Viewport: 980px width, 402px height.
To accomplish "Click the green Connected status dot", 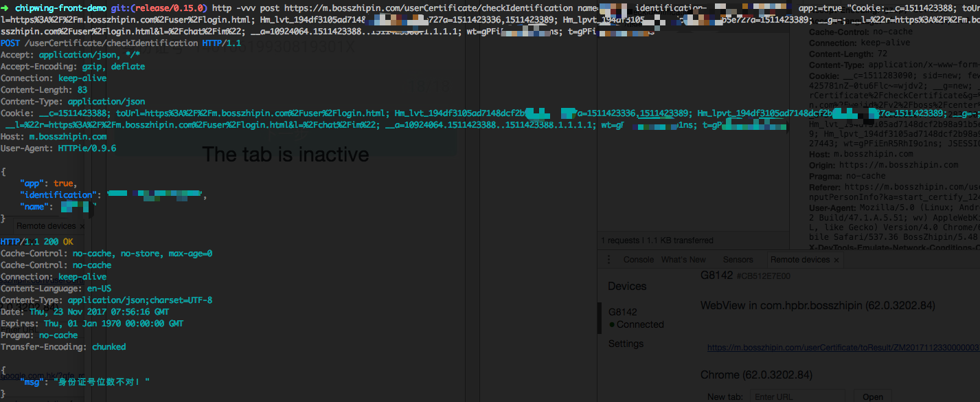I will pos(612,324).
